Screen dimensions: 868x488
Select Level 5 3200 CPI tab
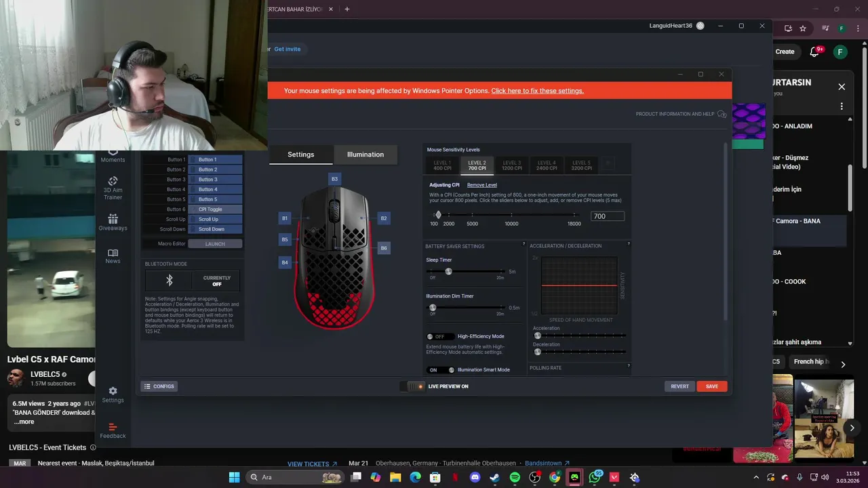click(x=581, y=165)
